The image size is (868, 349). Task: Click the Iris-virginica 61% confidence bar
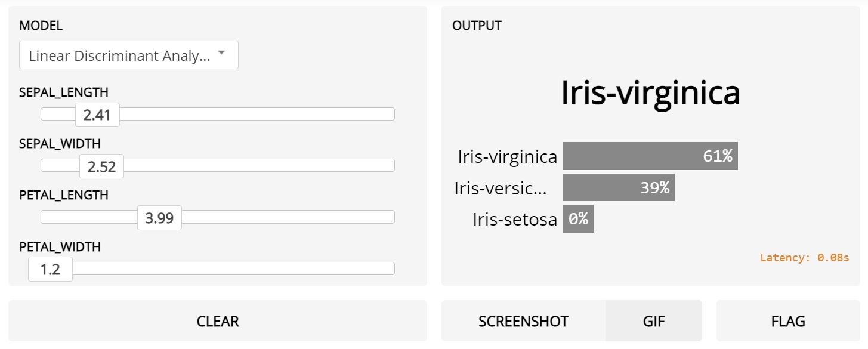click(x=650, y=156)
